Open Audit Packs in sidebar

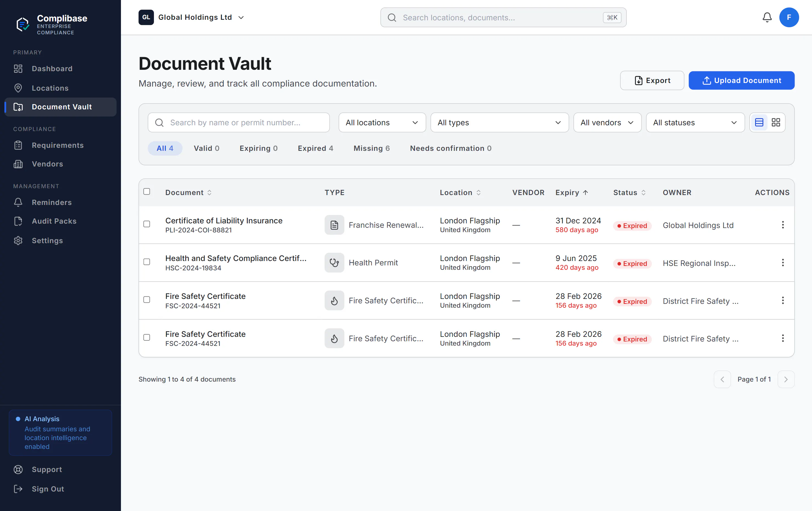[x=60, y=221]
